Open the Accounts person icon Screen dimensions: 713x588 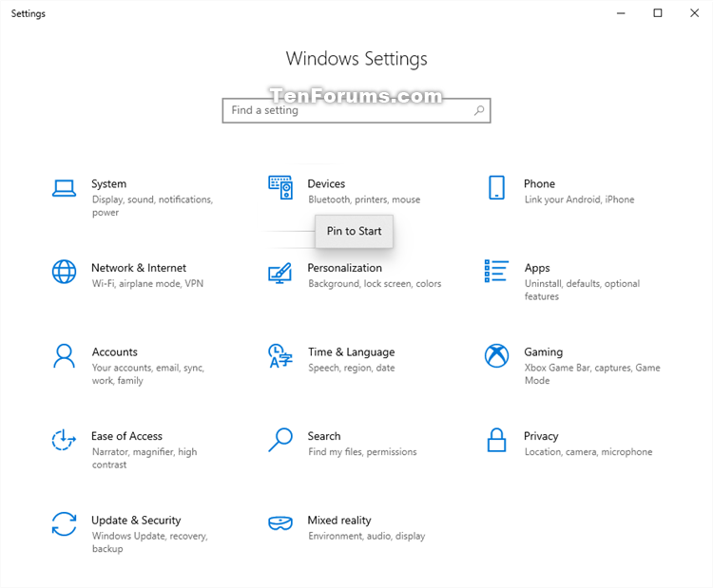[x=64, y=356]
